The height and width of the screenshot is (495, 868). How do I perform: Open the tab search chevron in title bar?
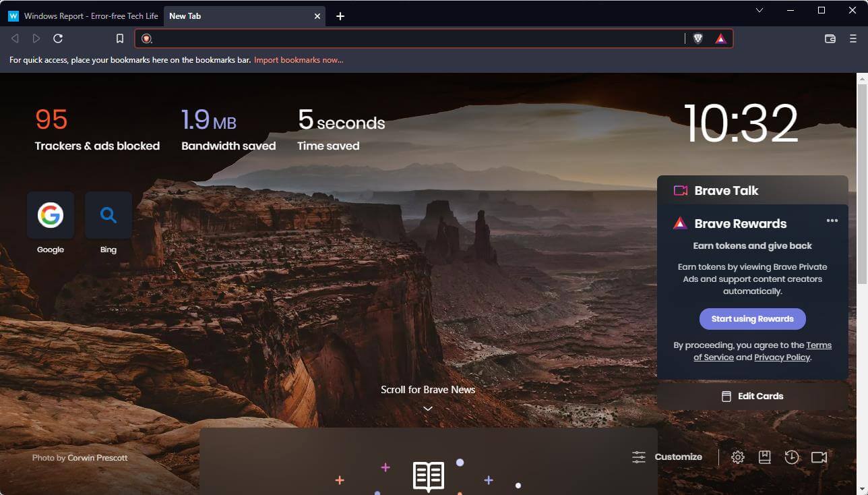pyautogui.click(x=759, y=10)
